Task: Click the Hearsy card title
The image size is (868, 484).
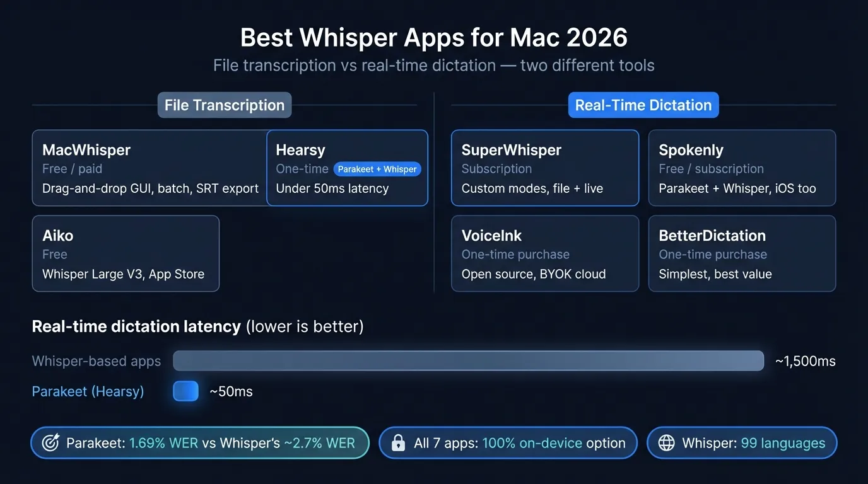Action: point(300,150)
